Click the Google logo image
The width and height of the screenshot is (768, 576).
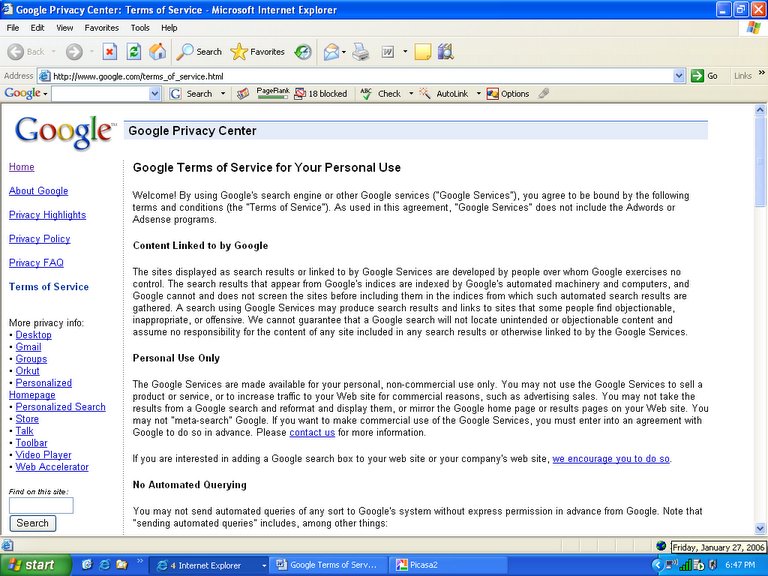64,132
